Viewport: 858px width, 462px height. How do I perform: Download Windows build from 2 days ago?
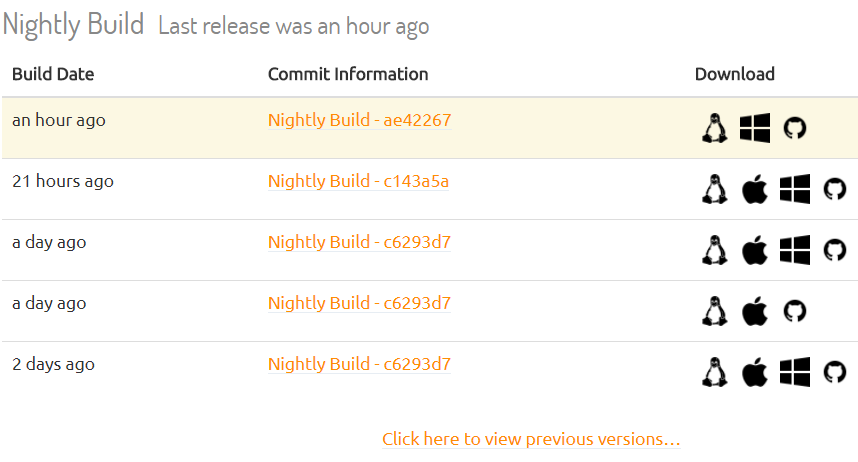pyautogui.click(x=795, y=372)
